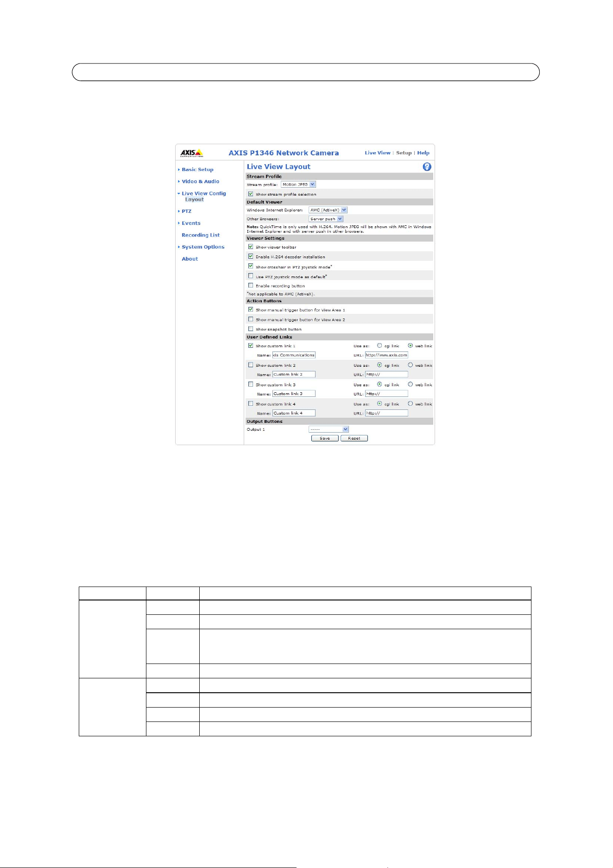613x868 pixels.
Task: Select Layout under Live View Config
Action: (194, 200)
